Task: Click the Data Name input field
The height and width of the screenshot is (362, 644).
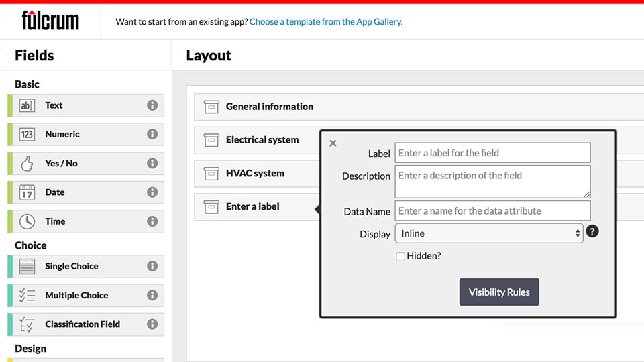Action: (x=492, y=210)
